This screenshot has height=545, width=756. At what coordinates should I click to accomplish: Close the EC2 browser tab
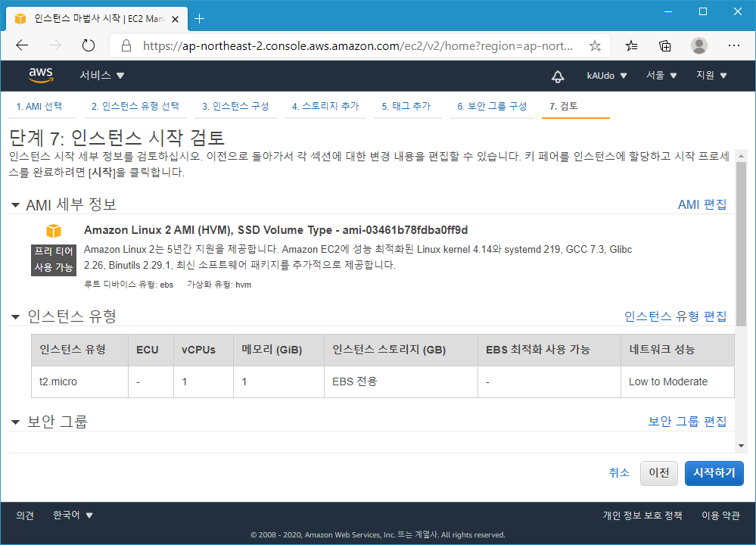(x=176, y=19)
